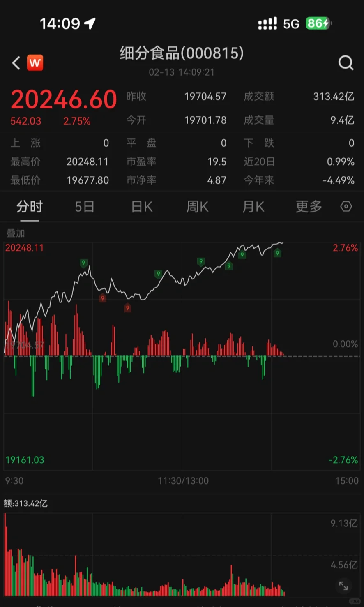Go back using the left chevron

tap(16, 63)
